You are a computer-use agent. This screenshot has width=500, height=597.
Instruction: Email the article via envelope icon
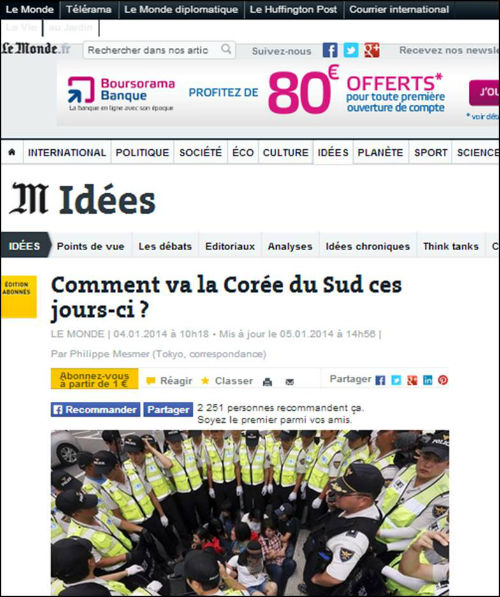click(x=289, y=382)
